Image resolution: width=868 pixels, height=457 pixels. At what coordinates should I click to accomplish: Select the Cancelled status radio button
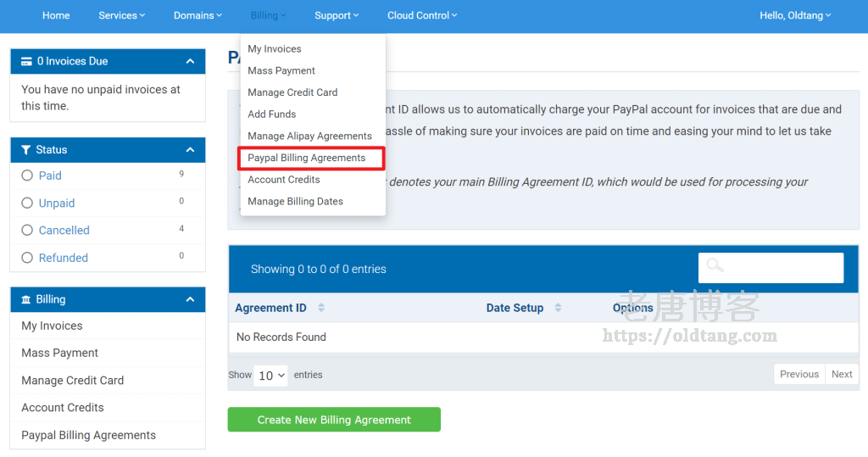(x=27, y=230)
